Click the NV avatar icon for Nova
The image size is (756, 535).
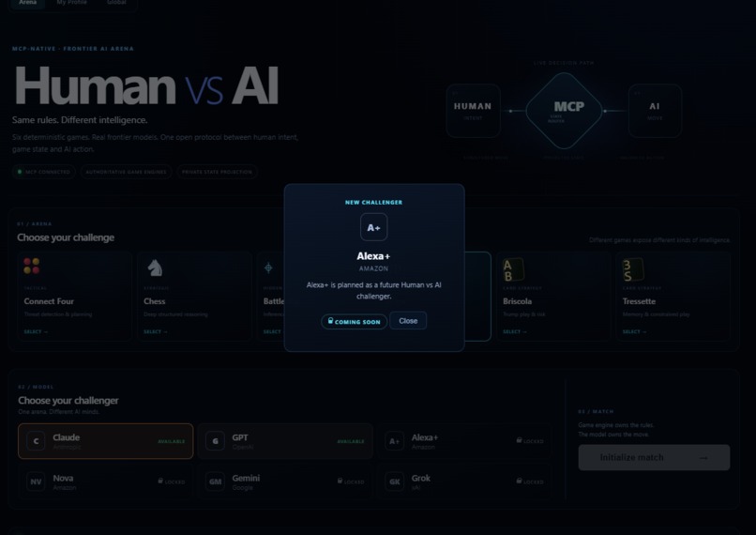click(x=36, y=481)
